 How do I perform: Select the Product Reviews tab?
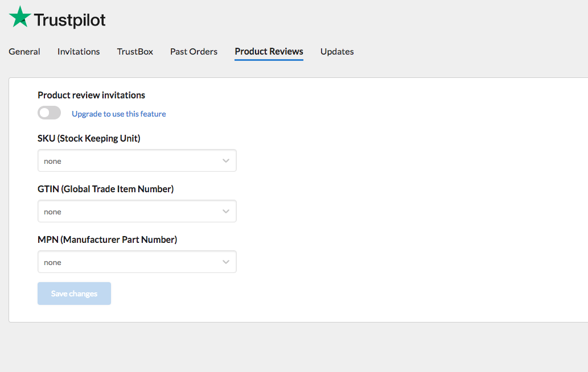pyautogui.click(x=269, y=51)
